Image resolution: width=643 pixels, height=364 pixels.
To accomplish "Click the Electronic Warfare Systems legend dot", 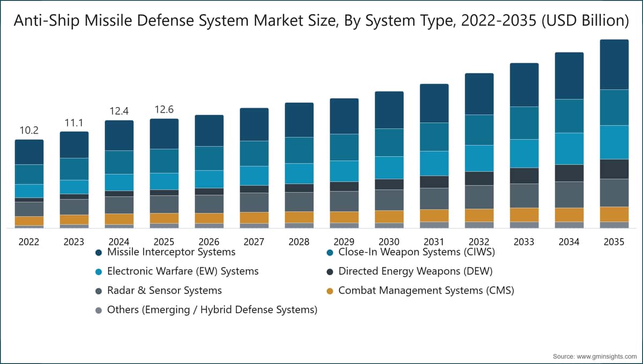I will coord(99,271).
